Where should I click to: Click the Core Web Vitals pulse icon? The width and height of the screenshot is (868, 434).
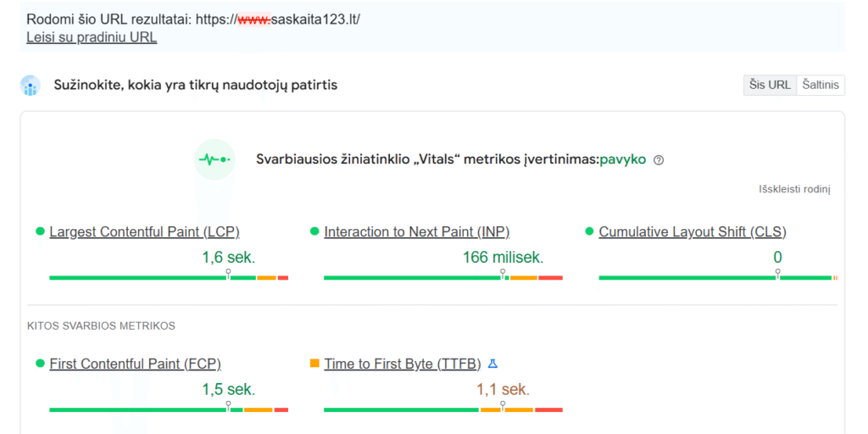click(x=214, y=159)
